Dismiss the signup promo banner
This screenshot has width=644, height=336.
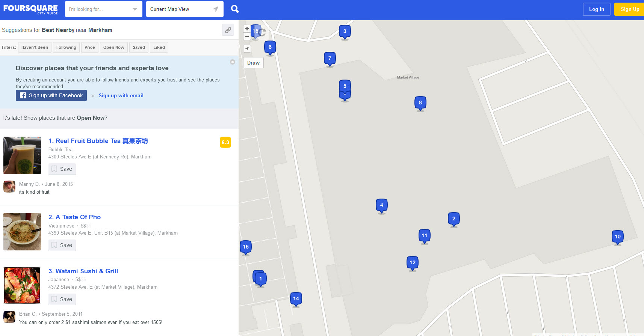(x=233, y=62)
